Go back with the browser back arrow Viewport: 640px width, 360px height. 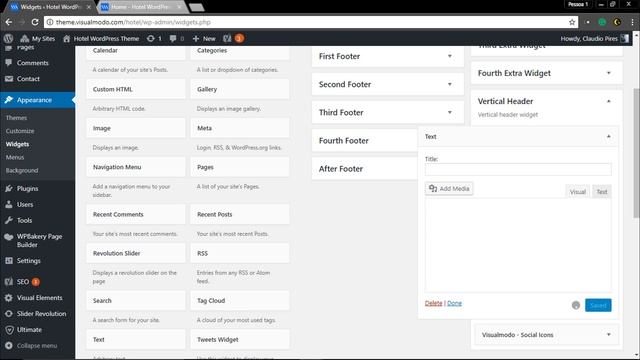point(9,22)
